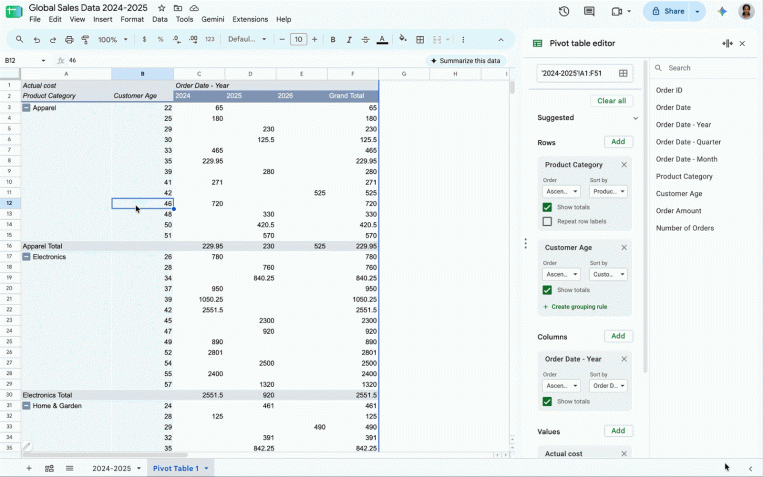Uncheck Show totals under Product Category
This screenshot has width=763, height=477.
click(x=547, y=207)
